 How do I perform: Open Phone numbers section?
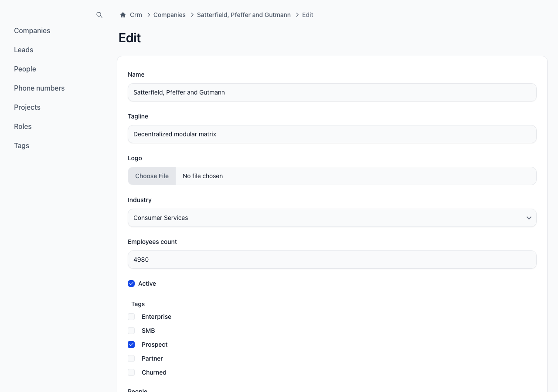click(39, 88)
